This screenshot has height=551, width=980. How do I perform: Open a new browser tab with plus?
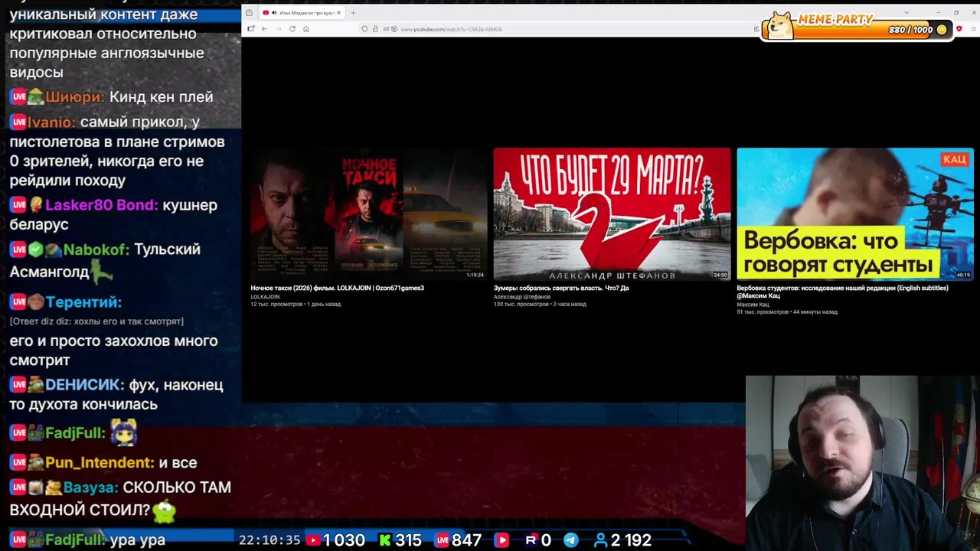(x=353, y=12)
